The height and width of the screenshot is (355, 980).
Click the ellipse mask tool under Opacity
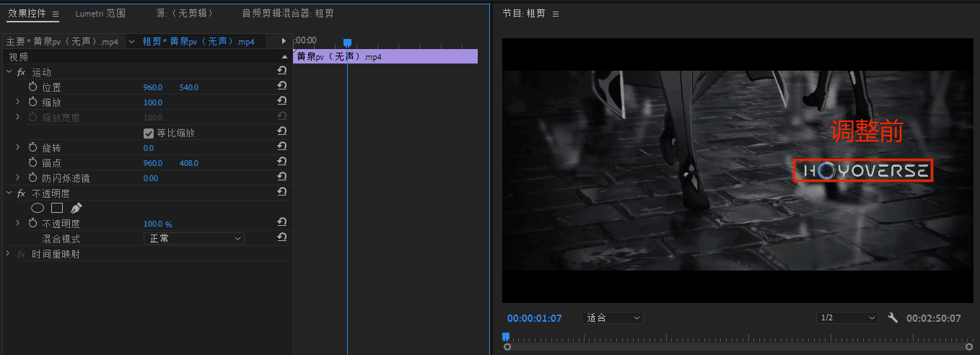[38, 208]
